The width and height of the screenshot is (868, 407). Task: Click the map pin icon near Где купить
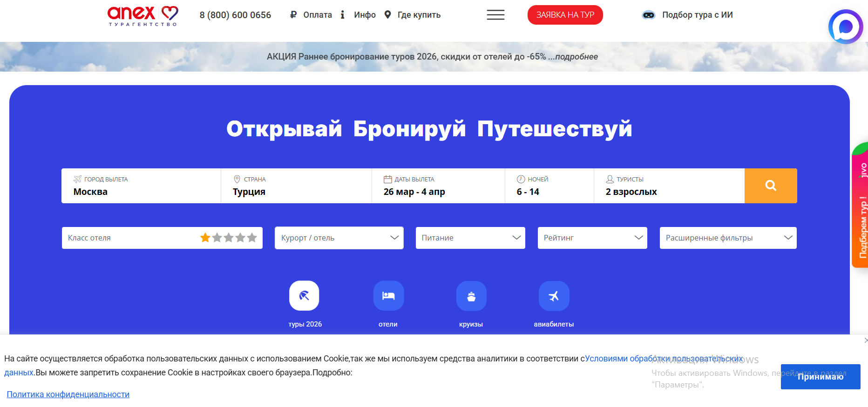[x=387, y=15]
